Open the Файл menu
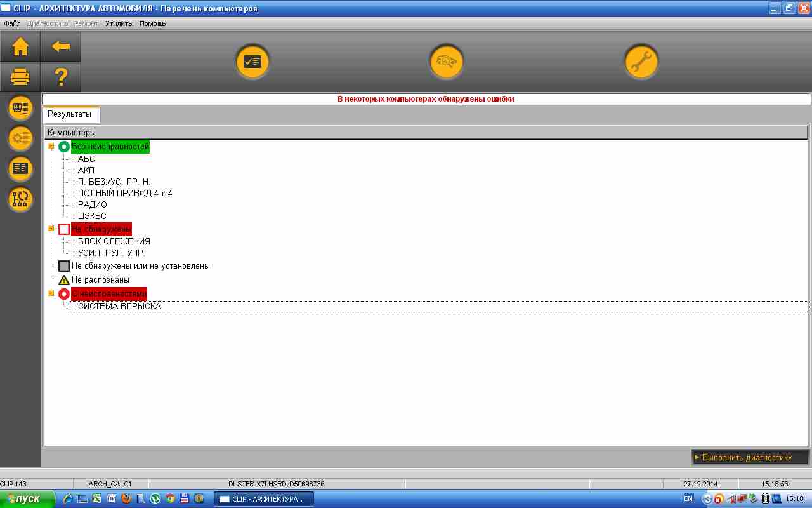This screenshot has height=508, width=812. pos(12,23)
